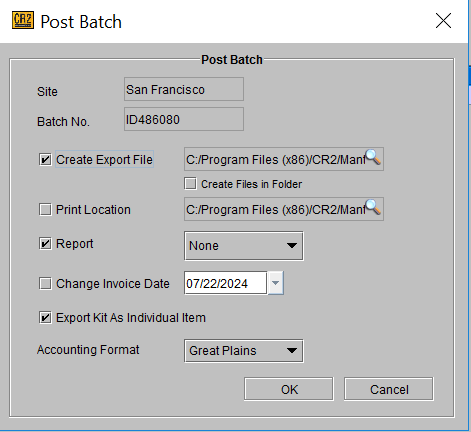Image resolution: width=471 pixels, height=432 pixels.
Task: Open the invoice date calendar dropdown arrow
Action: [x=275, y=283]
